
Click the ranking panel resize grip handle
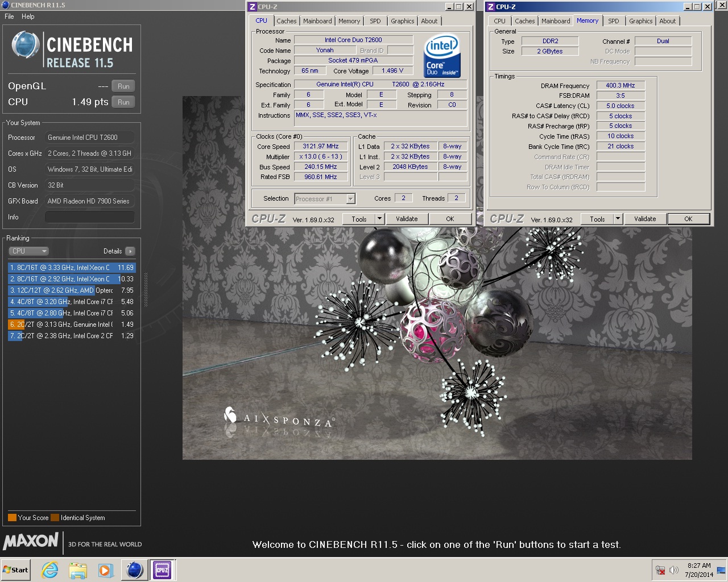click(146, 289)
